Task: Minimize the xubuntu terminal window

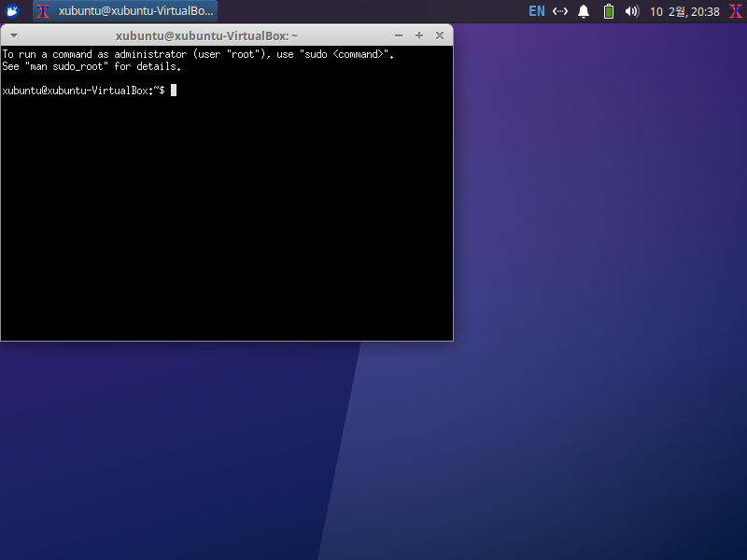Action: click(x=399, y=35)
